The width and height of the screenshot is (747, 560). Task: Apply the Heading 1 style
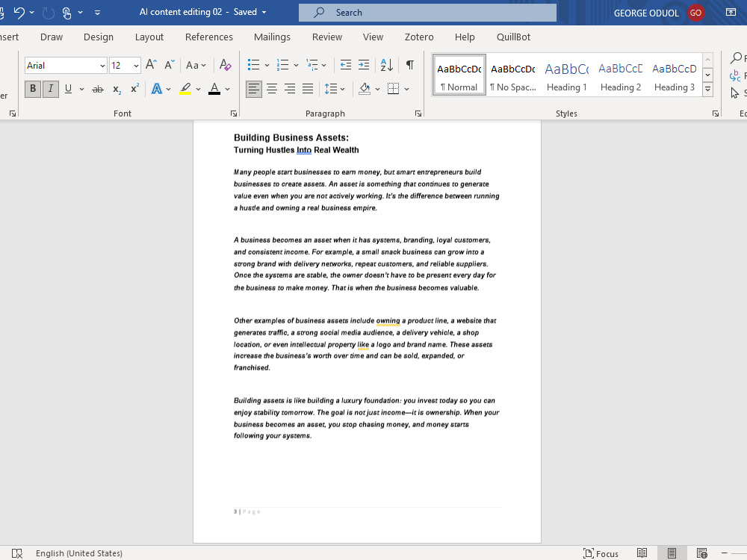pos(567,75)
